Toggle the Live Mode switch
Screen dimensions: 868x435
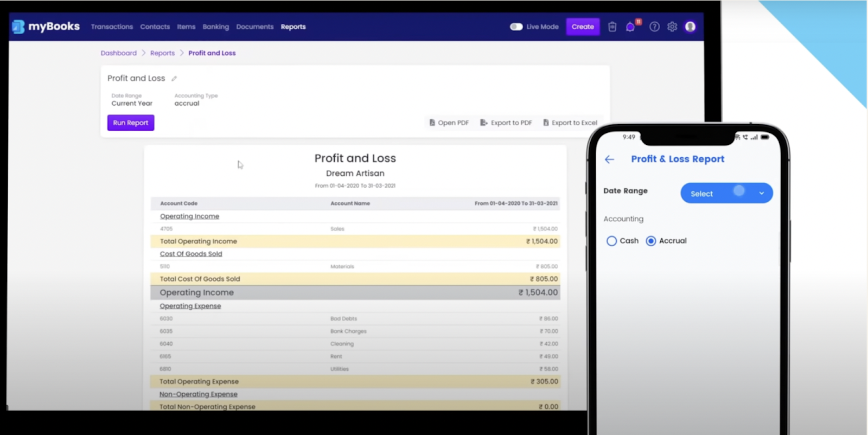point(516,27)
